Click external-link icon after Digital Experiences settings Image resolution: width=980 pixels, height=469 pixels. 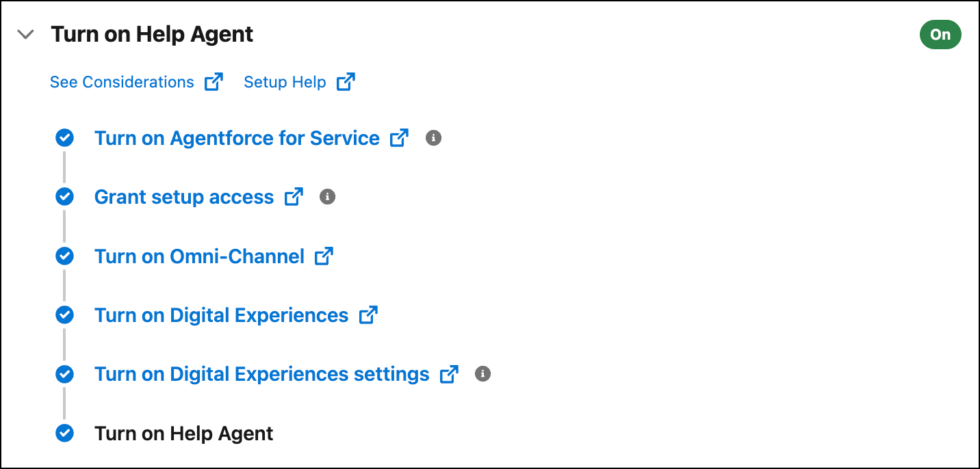(x=449, y=375)
